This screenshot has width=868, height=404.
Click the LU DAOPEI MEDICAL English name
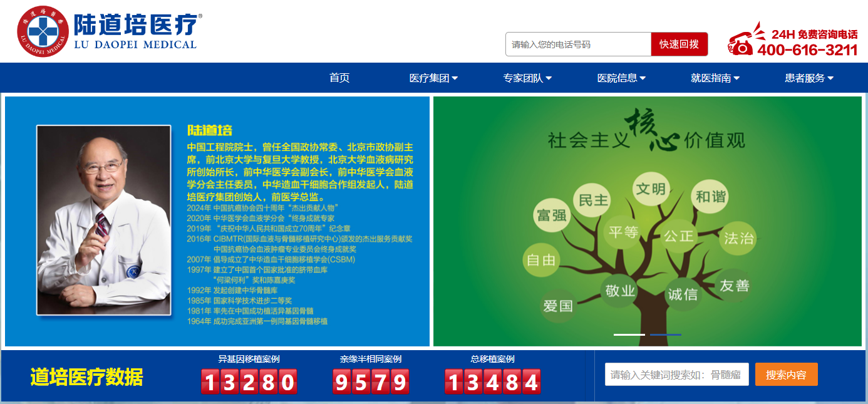(x=135, y=44)
